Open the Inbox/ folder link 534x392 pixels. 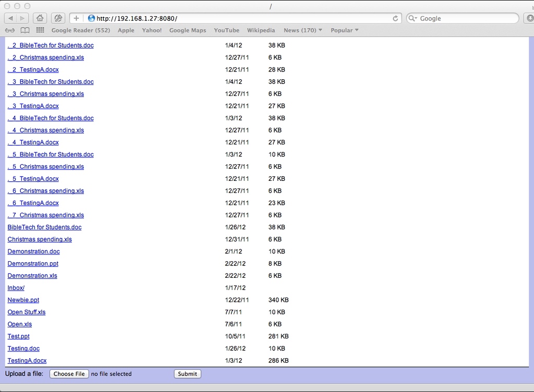point(16,288)
